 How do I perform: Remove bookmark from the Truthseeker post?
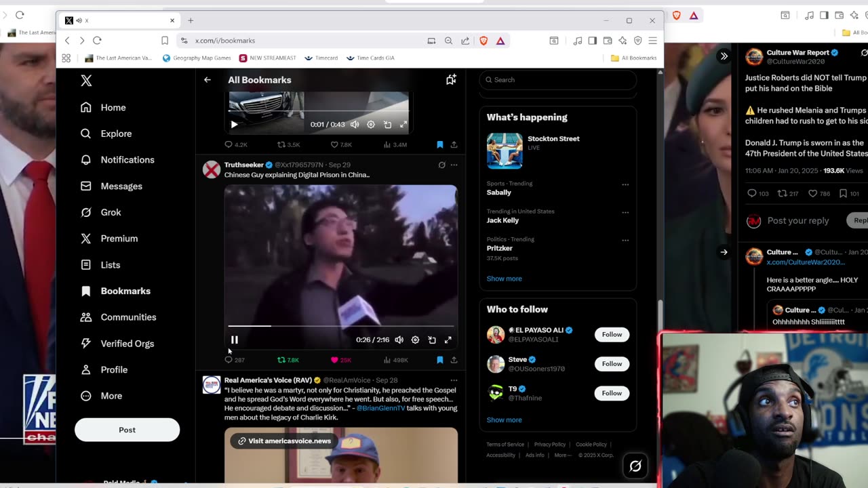pos(440,360)
